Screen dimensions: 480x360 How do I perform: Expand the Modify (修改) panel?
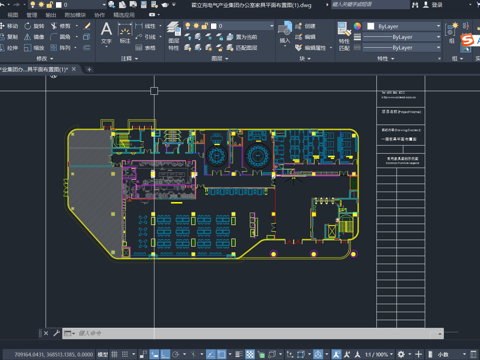pos(45,58)
